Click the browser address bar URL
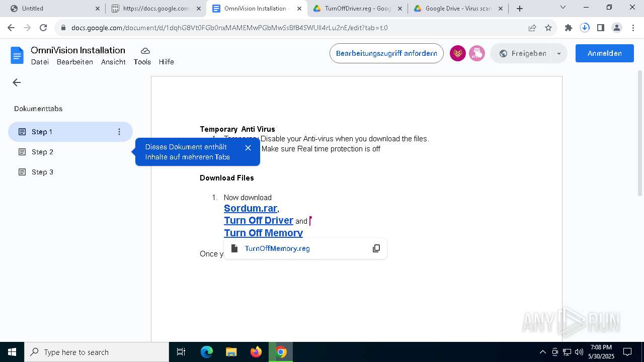644x362 pixels. [x=229, y=28]
